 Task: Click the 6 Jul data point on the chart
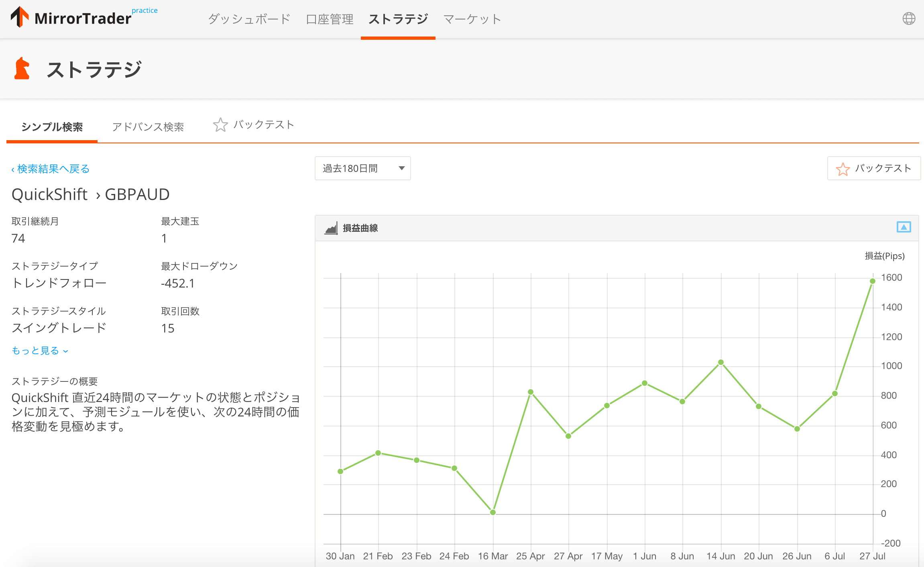click(835, 394)
